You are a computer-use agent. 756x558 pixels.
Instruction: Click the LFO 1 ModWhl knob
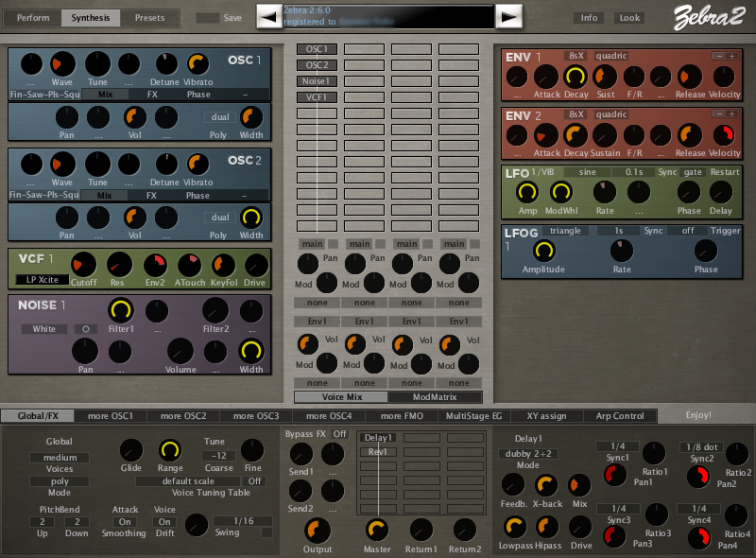560,192
